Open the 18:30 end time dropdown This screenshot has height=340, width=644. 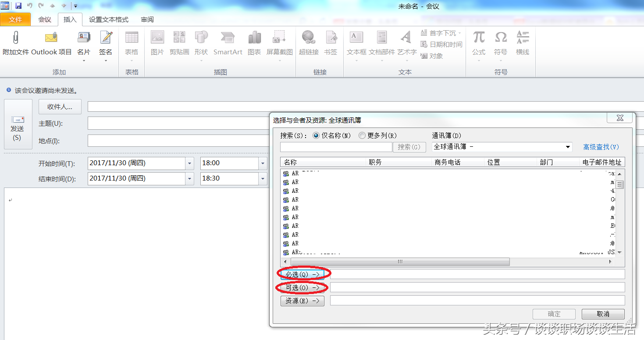pos(263,179)
